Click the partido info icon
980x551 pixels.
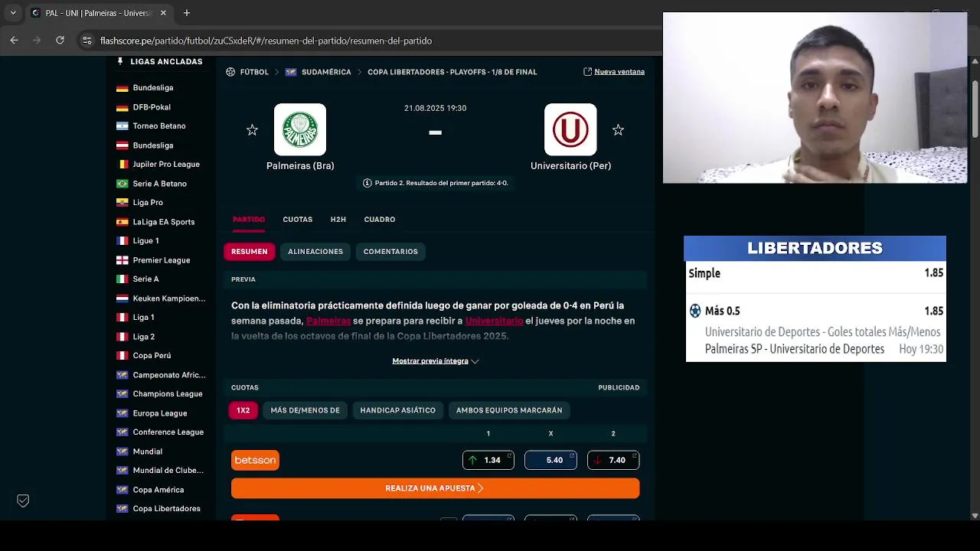367,183
